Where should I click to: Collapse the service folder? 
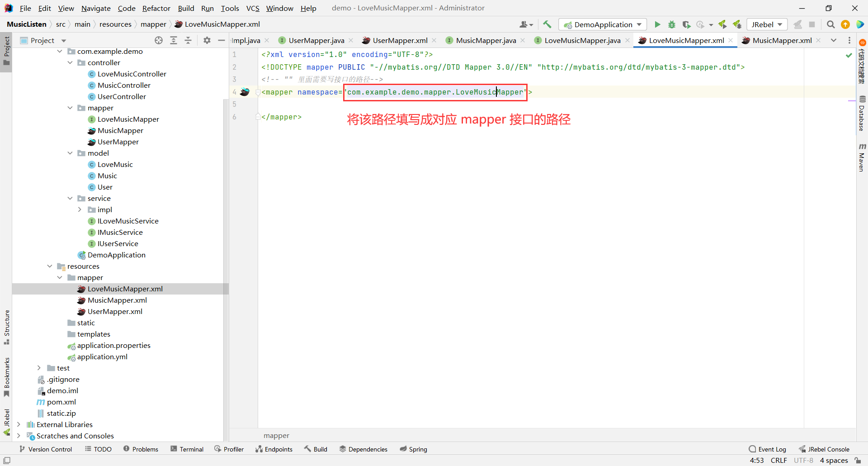70,198
